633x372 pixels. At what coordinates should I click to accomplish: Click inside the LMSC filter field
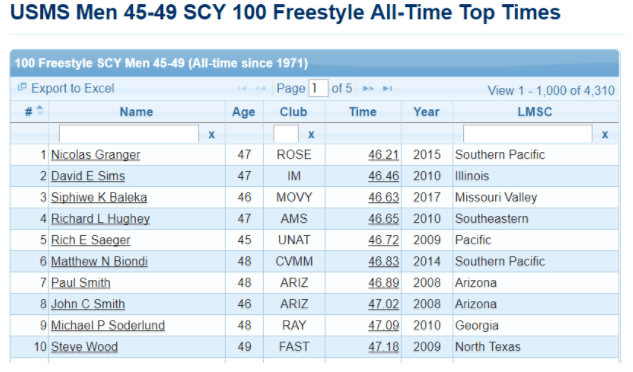point(528,134)
